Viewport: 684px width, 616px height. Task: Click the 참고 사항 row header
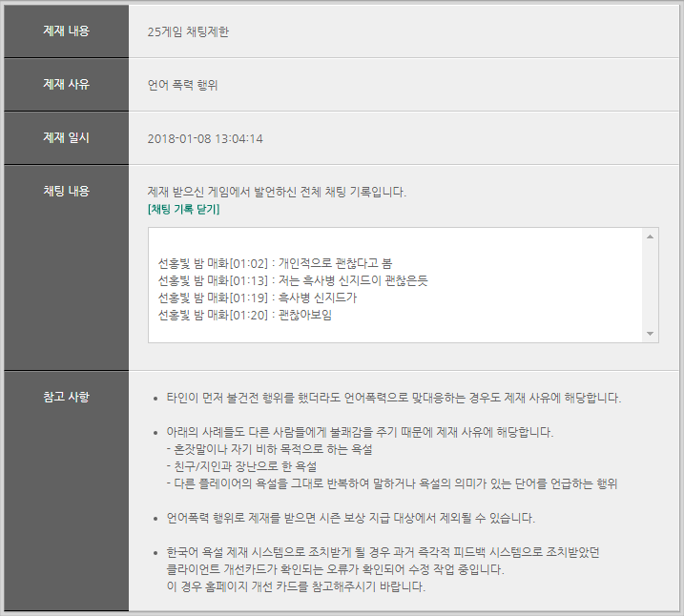point(66,397)
